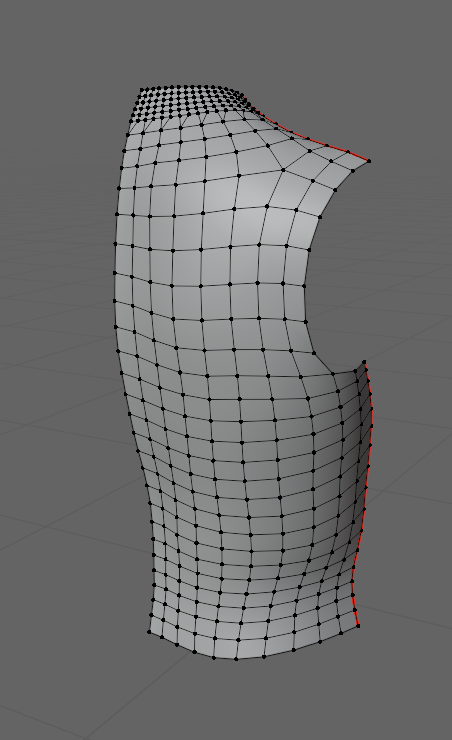Screen dimensions: 452x740
Task: Select the bottom-right corner vertex of the mesh
Action: pos(358,626)
